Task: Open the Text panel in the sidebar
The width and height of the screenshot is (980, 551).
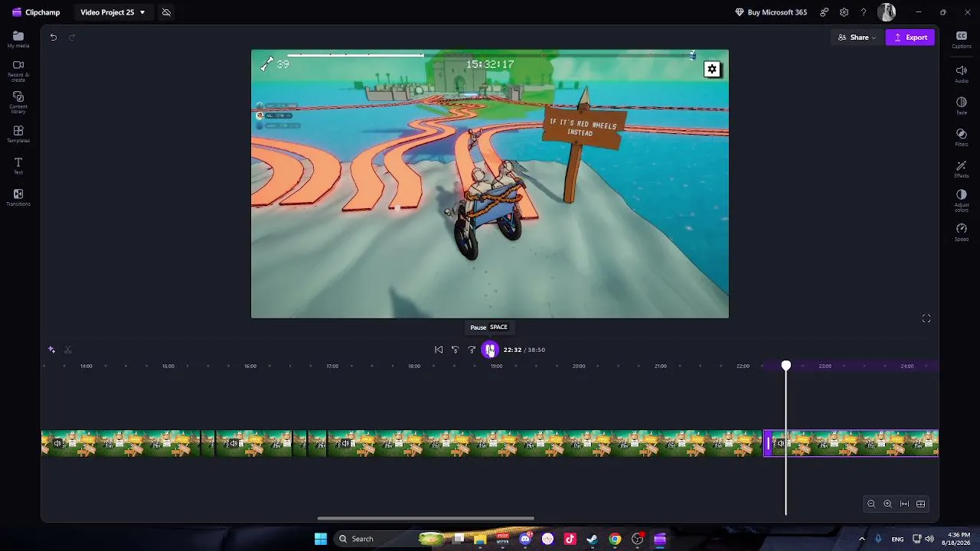Action: coord(18,166)
